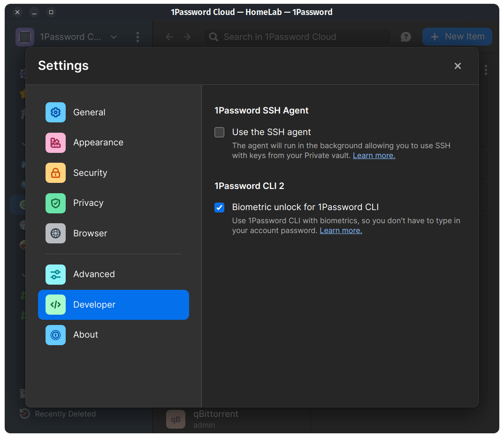Open SSH agent Learn more link
504x438 pixels.
pyautogui.click(x=374, y=156)
